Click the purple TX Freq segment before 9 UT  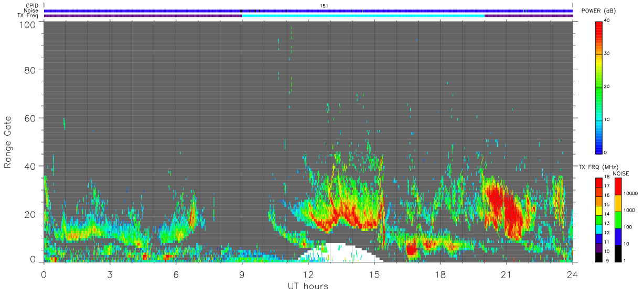143,15
